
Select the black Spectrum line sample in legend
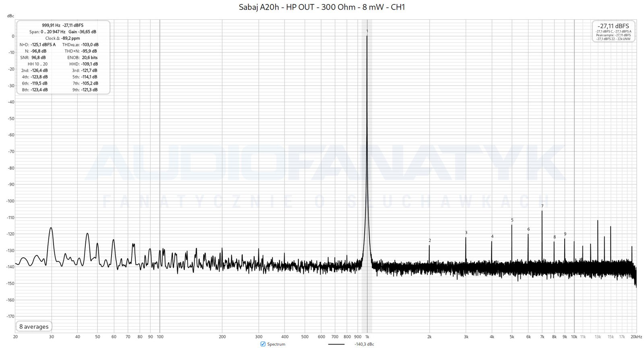(336, 344)
